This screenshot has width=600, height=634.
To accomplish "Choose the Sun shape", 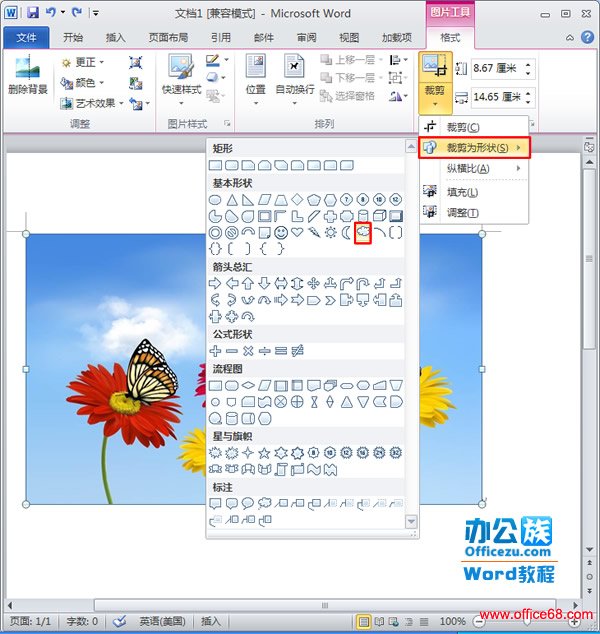I will [x=330, y=232].
